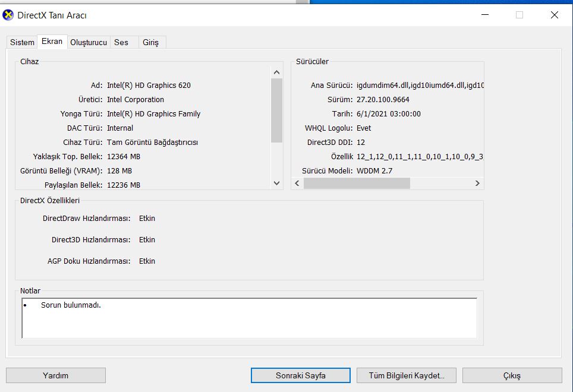
Task: Click the VRAM value 128 MB
Action: click(x=119, y=171)
